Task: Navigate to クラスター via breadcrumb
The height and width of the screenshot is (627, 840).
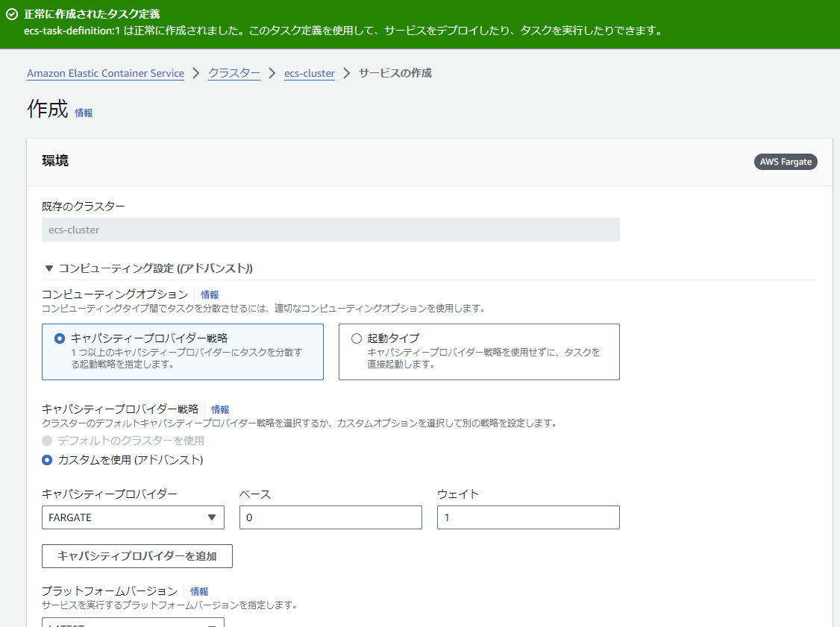Action: (233, 73)
